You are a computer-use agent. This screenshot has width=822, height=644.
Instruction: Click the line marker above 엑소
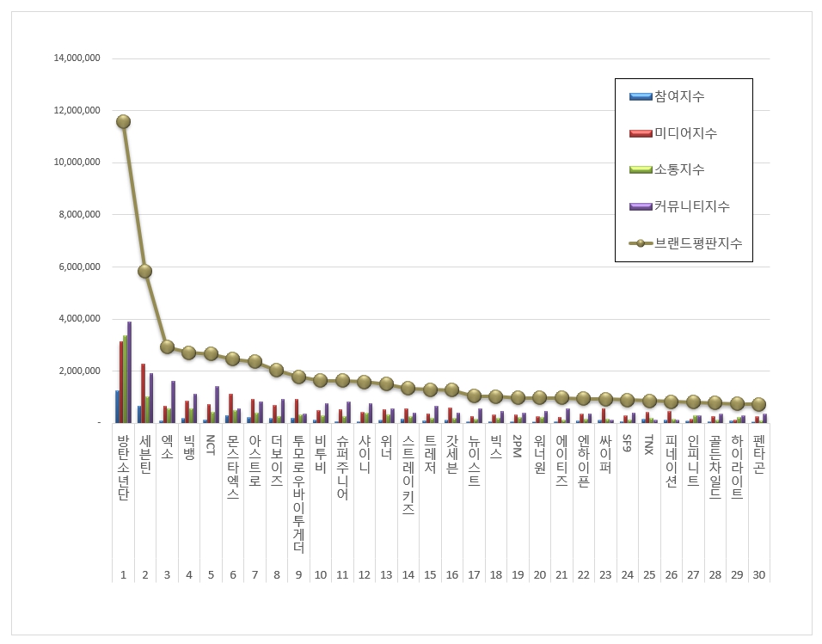(x=167, y=347)
